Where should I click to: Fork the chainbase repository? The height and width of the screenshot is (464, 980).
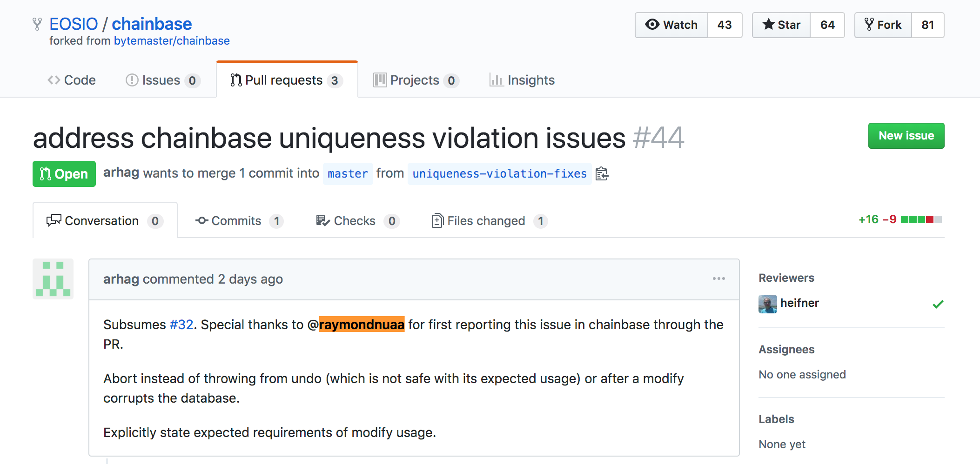[883, 25]
